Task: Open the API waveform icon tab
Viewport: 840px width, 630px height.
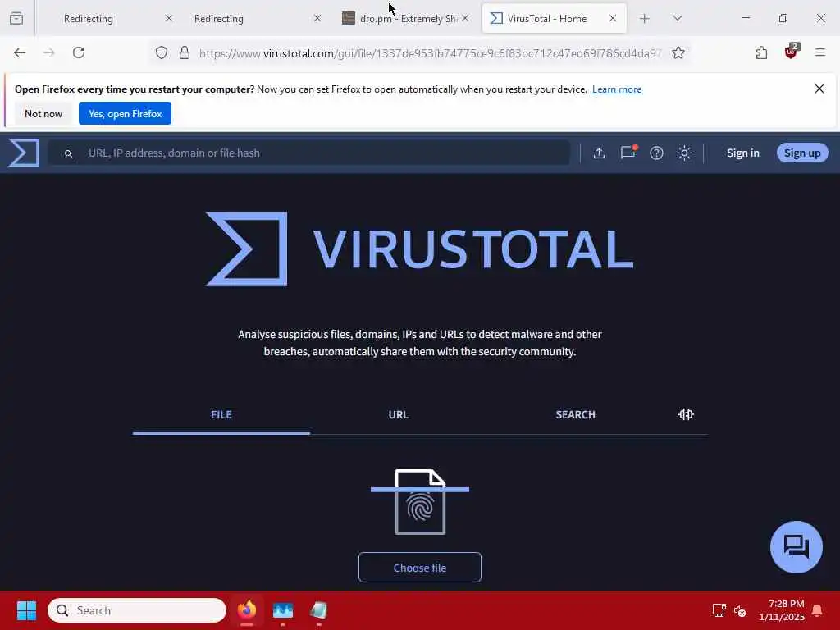Action: (x=686, y=414)
